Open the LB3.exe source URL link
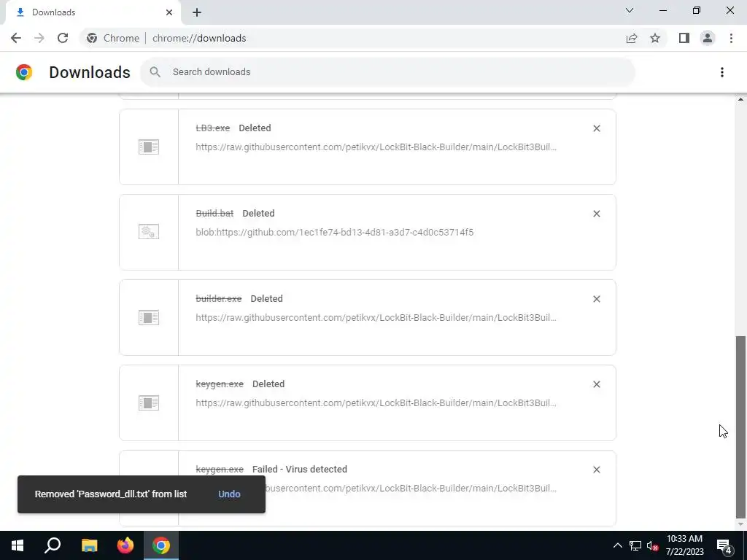This screenshot has height=560, width=747. pyautogui.click(x=376, y=147)
